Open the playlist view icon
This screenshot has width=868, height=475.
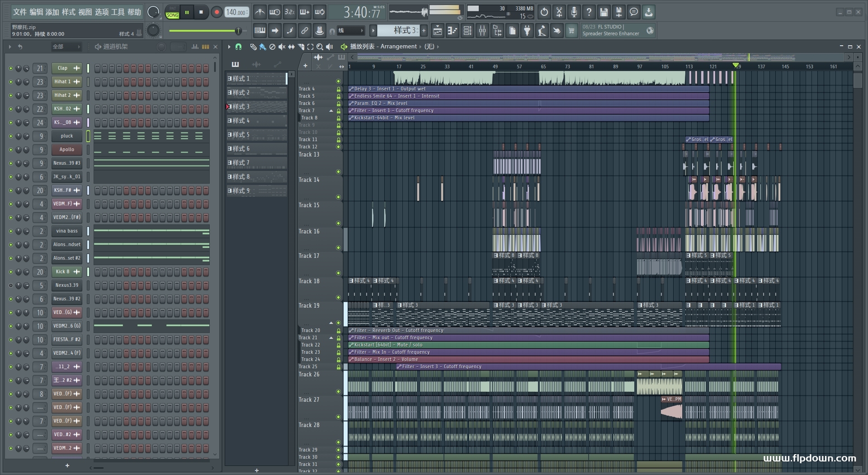click(x=437, y=31)
